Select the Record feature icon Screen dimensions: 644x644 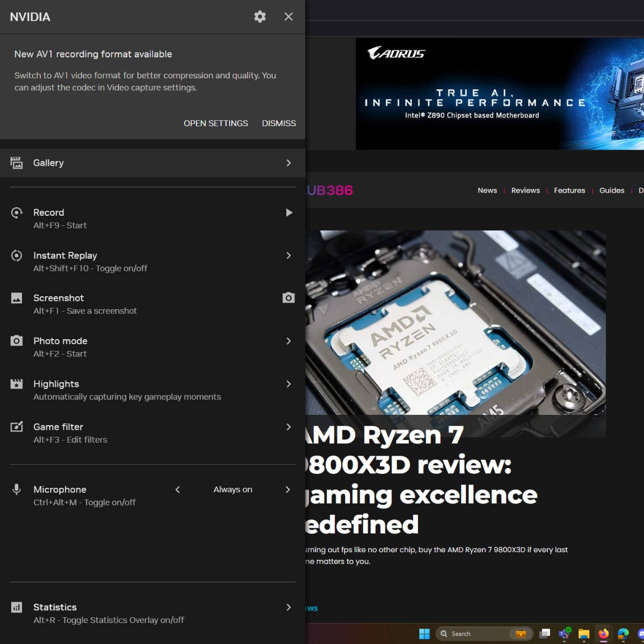[17, 213]
